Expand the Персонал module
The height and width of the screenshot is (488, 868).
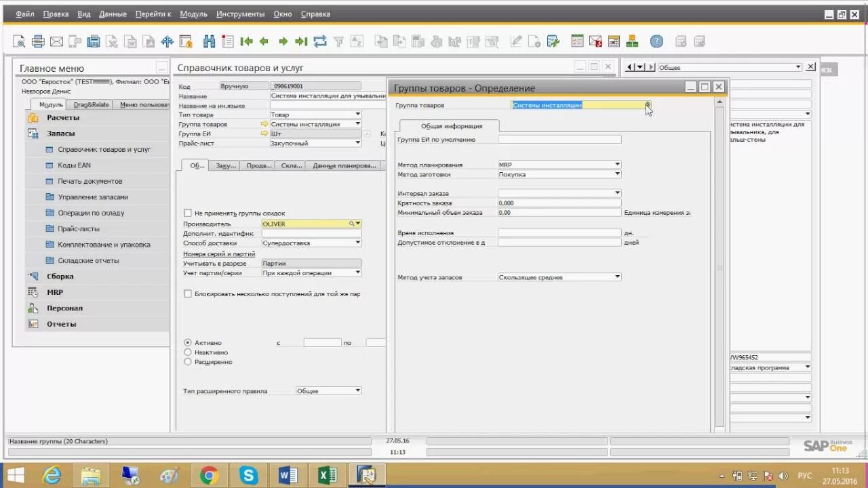point(64,308)
